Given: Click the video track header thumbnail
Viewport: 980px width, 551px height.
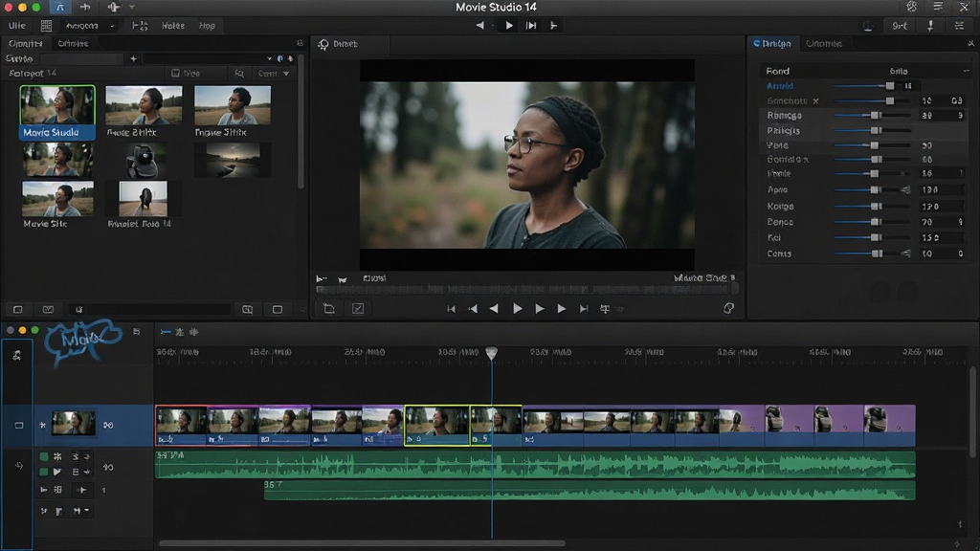Looking at the screenshot, I should click(73, 424).
